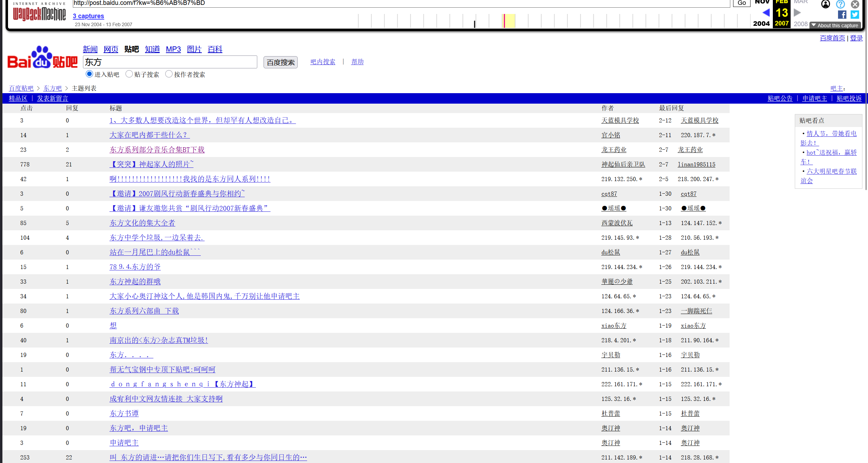Go to previous capture arrow
The image size is (868, 463).
pos(766,13)
